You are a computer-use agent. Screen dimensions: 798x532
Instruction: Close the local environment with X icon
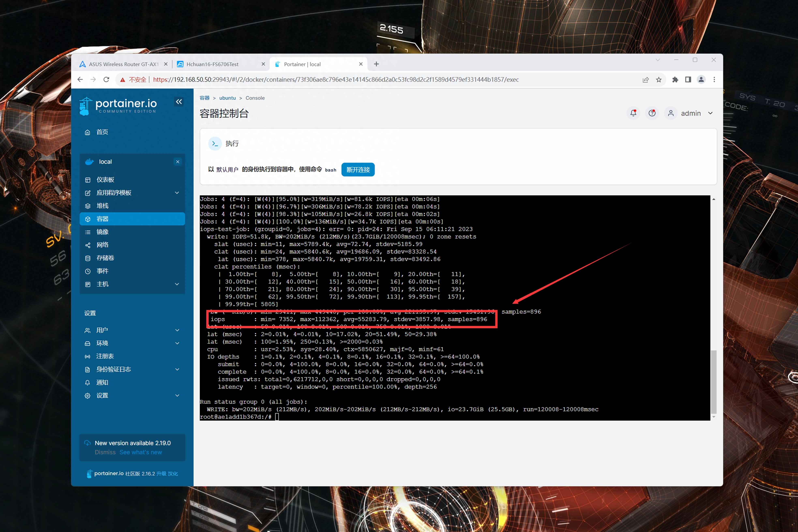point(177,162)
